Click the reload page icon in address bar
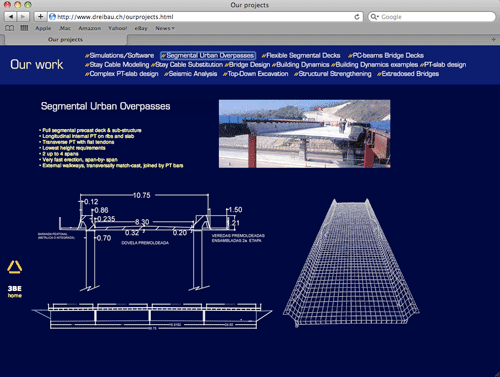This screenshot has width=500, height=377. point(357,17)
